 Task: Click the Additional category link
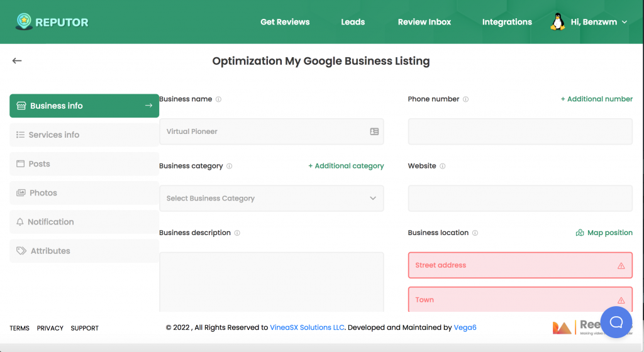[x=346, y=166]
